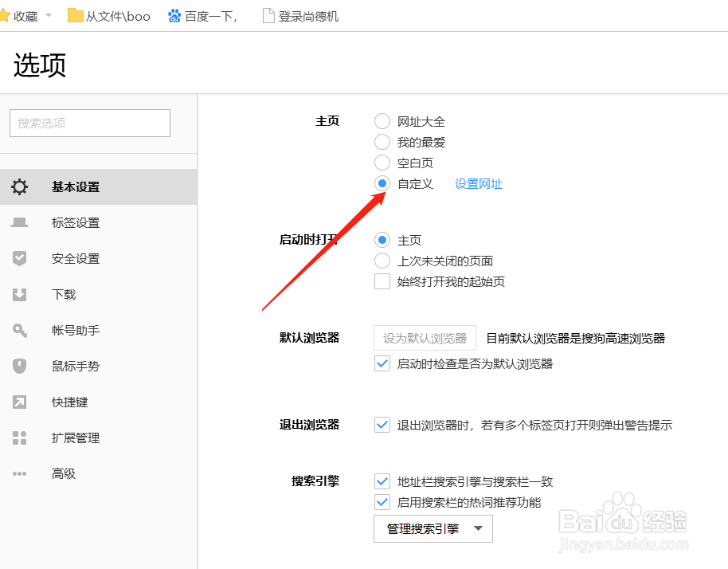Viewport: 728px width, 569px height.
Task: Click the shield icon beside 安全设置
Action: [x=19, y=258]
